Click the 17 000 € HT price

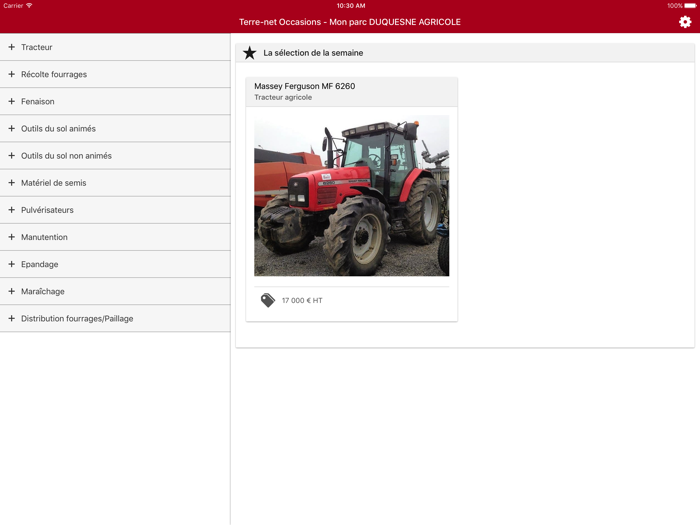coord(302,300)
